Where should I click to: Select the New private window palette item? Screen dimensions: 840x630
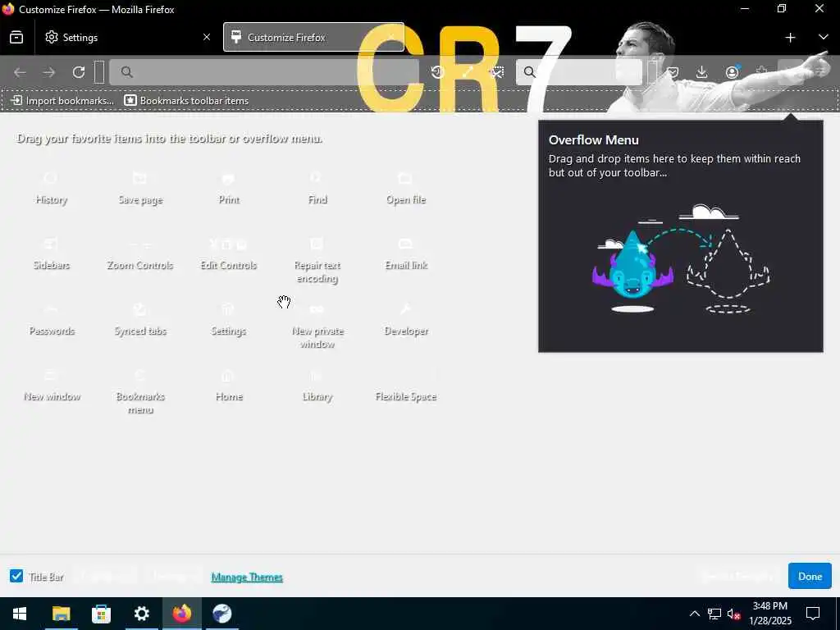(317, 327)
